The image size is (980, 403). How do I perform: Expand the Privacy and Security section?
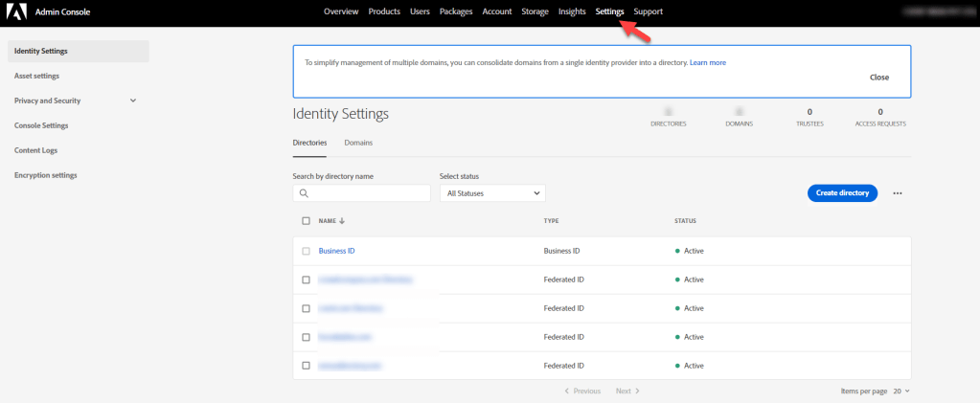coord(133,101)
